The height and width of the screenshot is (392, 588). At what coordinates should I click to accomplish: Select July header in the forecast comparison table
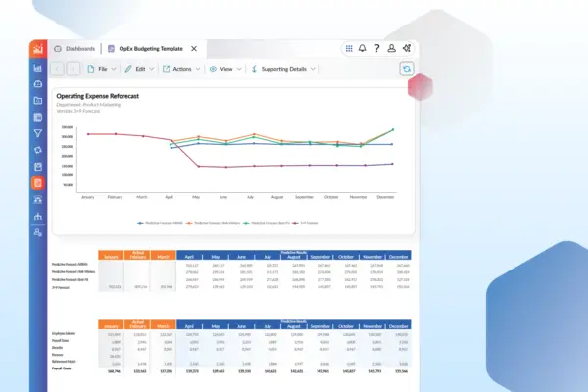(268, 257)
